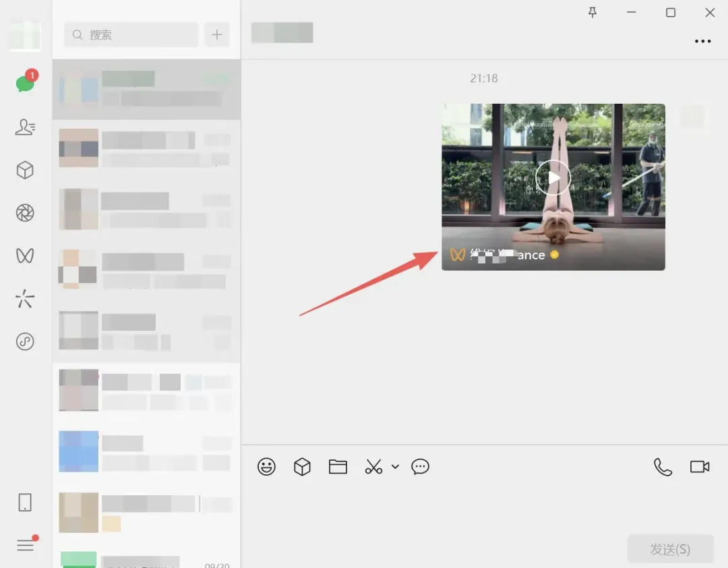Click the channel name ending in 'ance'

coord(508,255)
